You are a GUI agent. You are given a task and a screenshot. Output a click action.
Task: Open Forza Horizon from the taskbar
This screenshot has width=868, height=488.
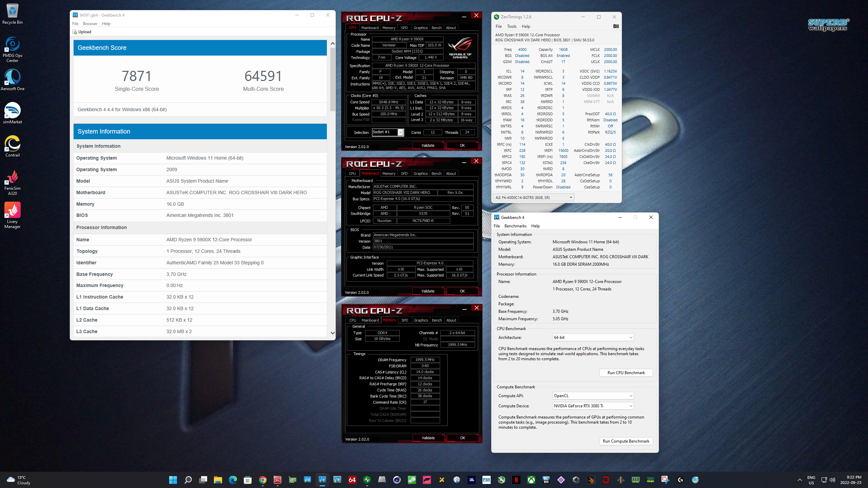tap(427, 480)
